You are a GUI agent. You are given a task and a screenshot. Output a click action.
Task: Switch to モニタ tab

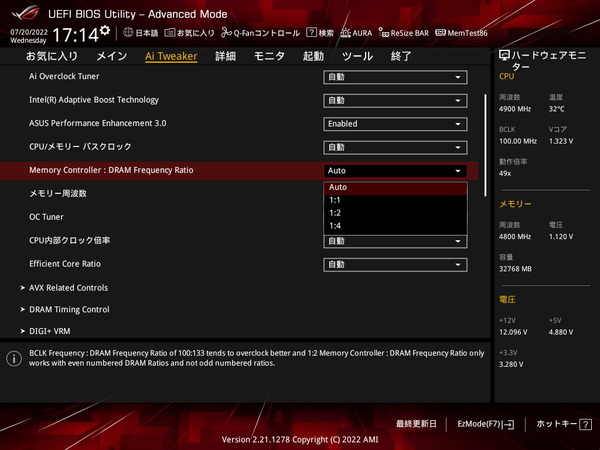coord(269,56)
